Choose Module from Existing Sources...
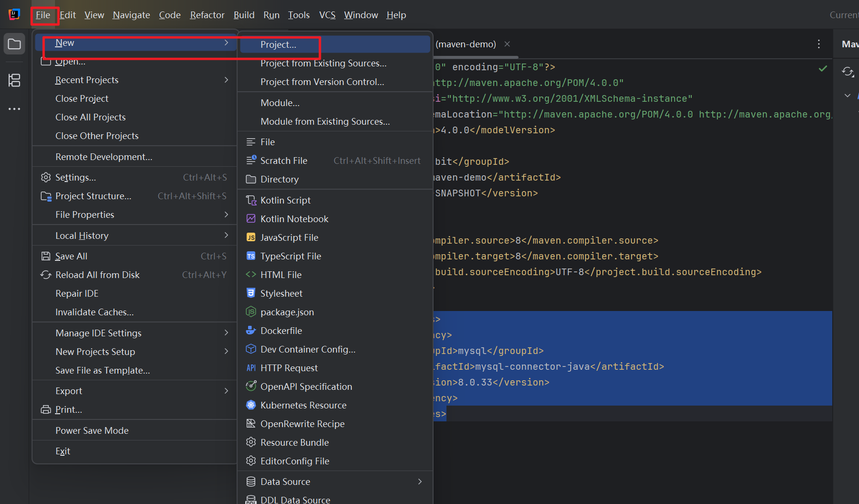This screenshot has width=859, height=504. pos(335,121)
